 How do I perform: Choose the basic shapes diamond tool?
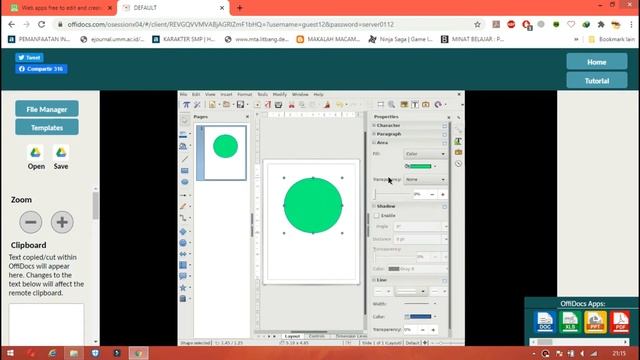coord(183,231)
